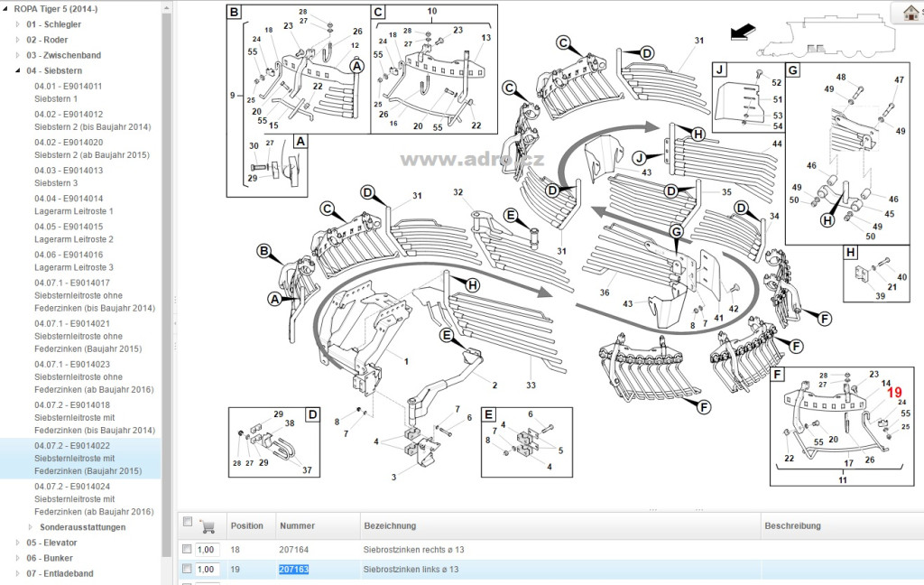
Task: Open 04.07.2 - E9014024 entry
Action: [x=94, y=499]
